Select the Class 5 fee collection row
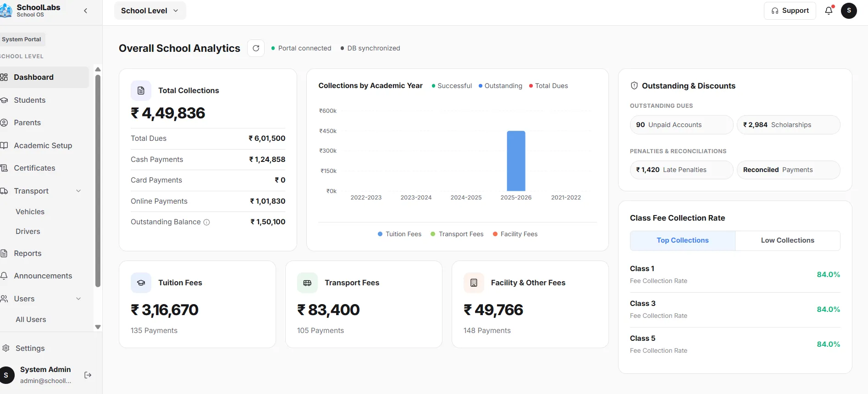Image resolution: width=868 pixels, height=394 pixels. (x=735, y=344)
